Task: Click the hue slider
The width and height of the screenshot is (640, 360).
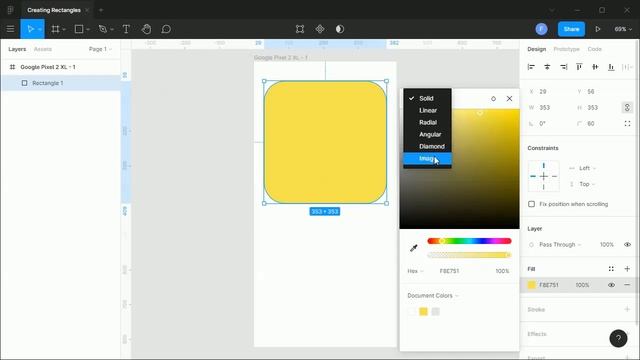Action: [x=469, y=241]
